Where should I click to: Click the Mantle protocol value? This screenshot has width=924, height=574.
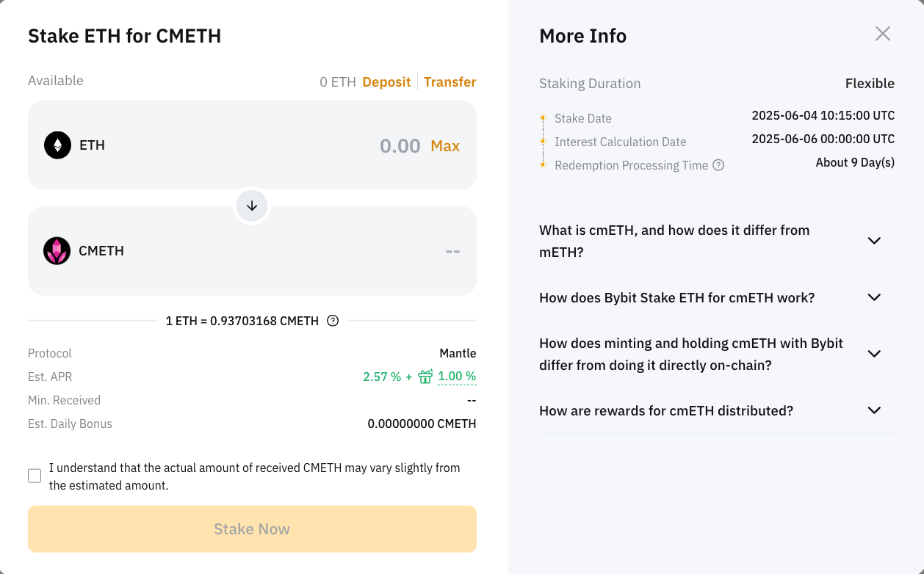tap(458, 353)
